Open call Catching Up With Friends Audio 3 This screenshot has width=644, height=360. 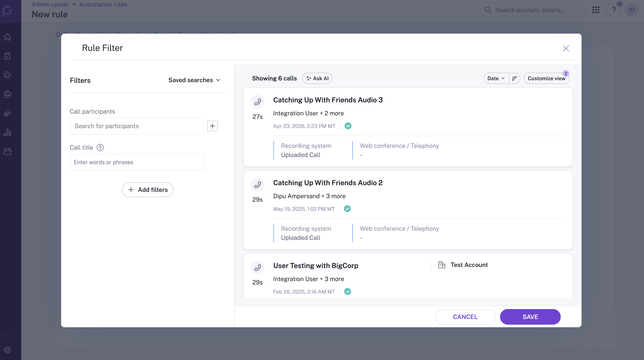tap(328, 100)
